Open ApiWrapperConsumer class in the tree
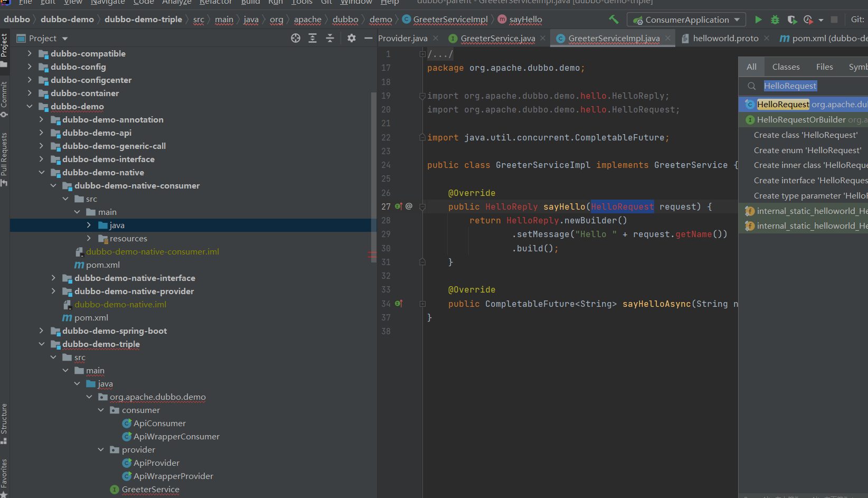Image resolution: width=868 pixels, height=498 pixels. pos(176,436)
